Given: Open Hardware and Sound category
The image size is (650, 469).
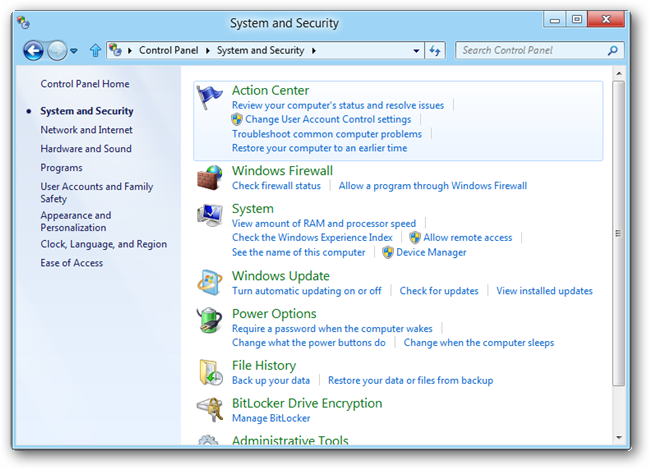Looking at the screenshot, I should [x=86, y=148].
